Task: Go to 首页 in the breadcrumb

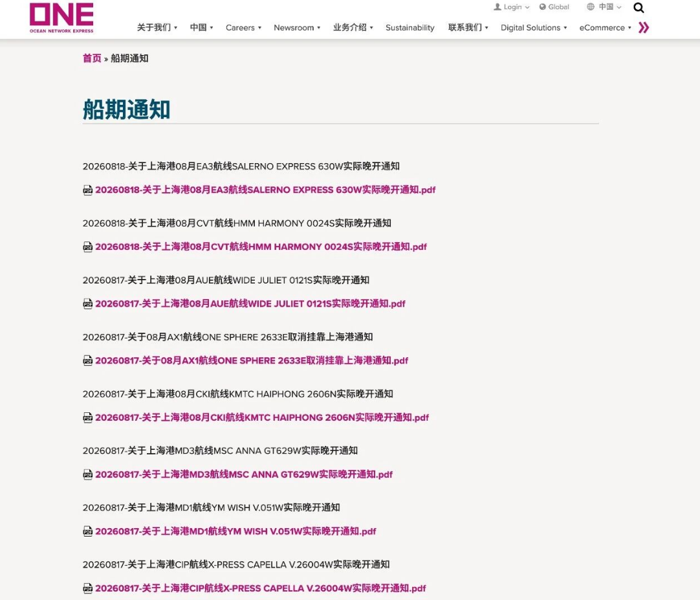Action: (92, 58)
